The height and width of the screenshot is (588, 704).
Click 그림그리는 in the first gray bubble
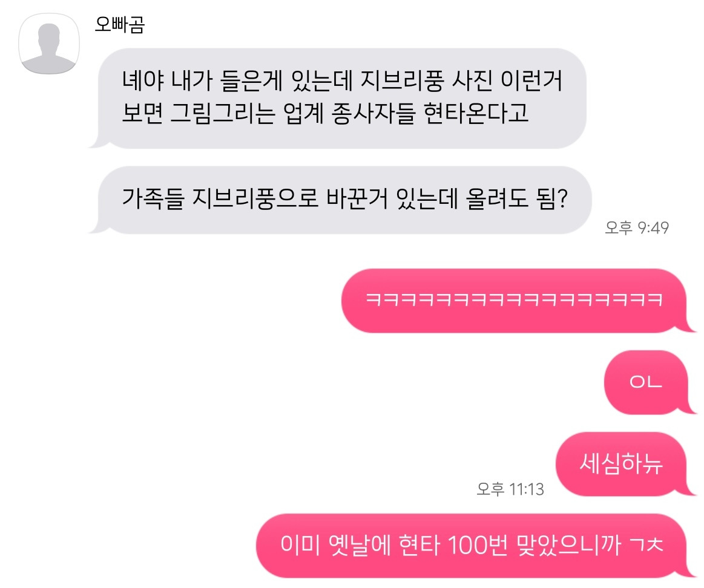point(222,113)
